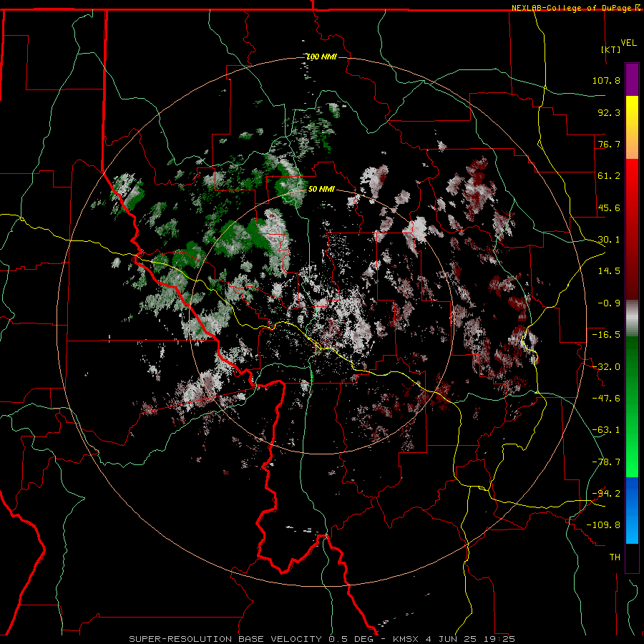Click the 100 NMI range ring label
The height and width of the screenshot is (644, 644).
321,57
